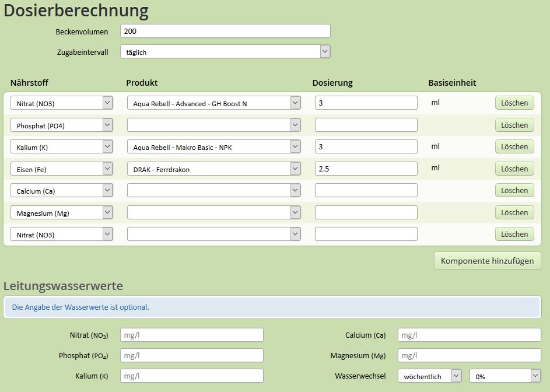
Task: Click Löschen for the Magnesium (Mg) row
Action: coord(514,213)
